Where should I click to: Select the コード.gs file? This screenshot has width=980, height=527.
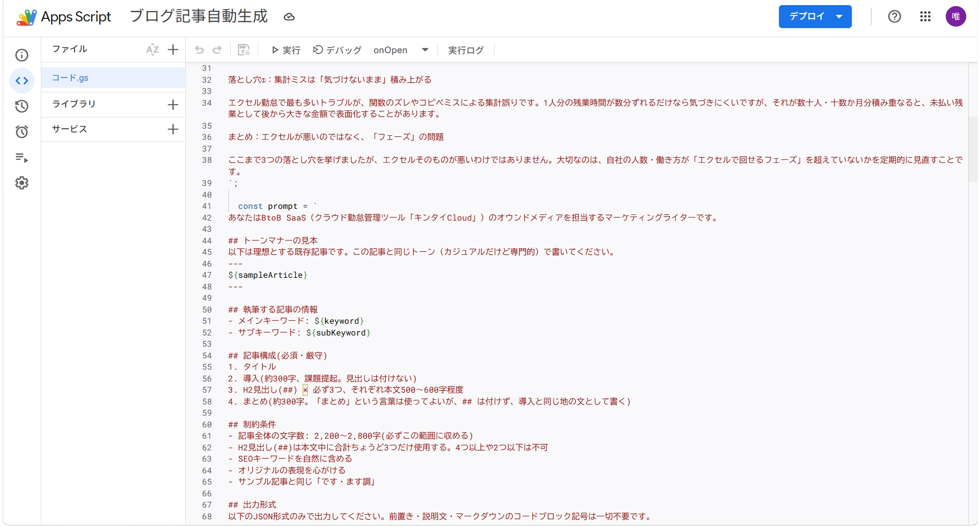[x=113, y=78]
